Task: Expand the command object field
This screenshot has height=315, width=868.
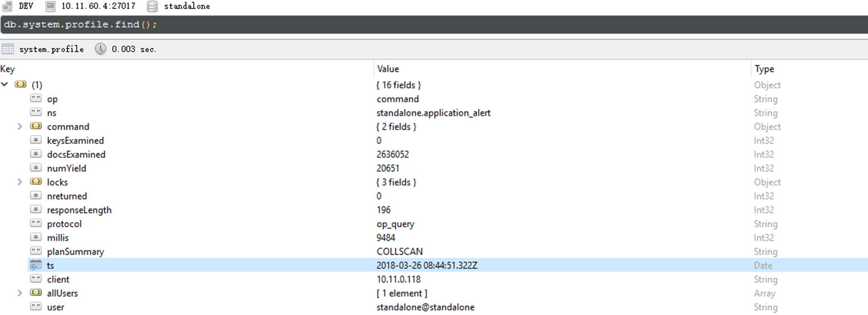Action: pyautogui.click(x=20, y=127)
